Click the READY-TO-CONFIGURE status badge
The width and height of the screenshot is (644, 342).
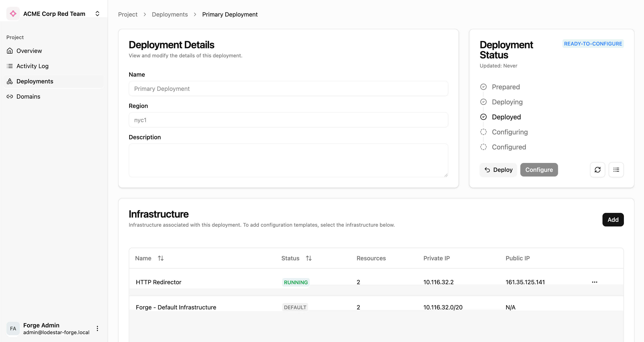point(593,44)
